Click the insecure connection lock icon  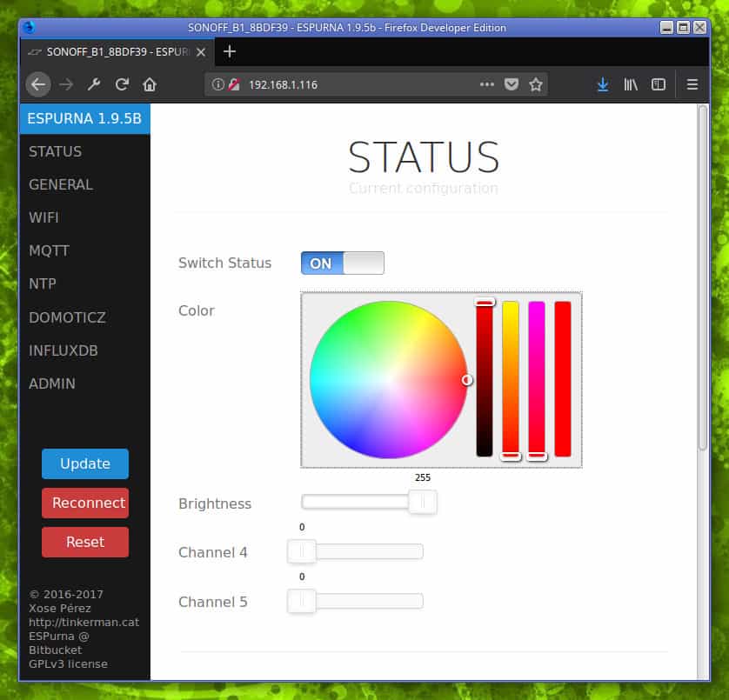coord(234,84)
